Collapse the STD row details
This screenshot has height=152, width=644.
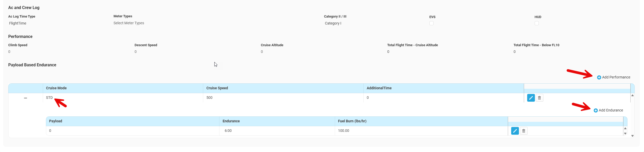26,98
